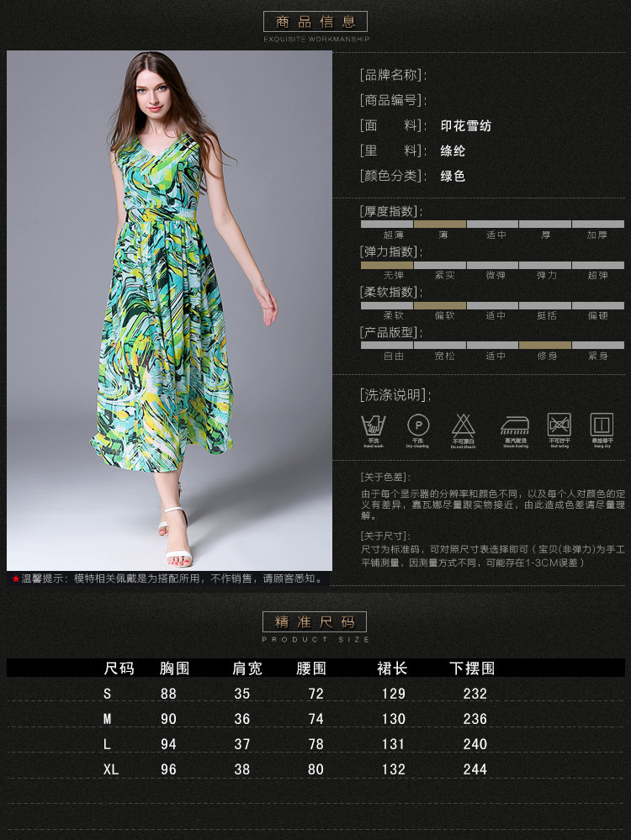Click hem value 232 in S row

(x=475, y=694)
